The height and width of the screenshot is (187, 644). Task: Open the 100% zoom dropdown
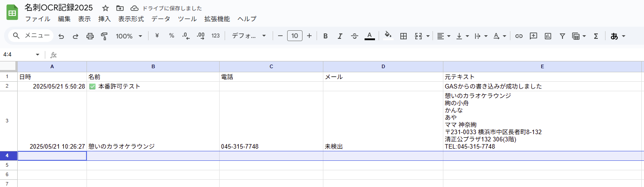(129, 36)
